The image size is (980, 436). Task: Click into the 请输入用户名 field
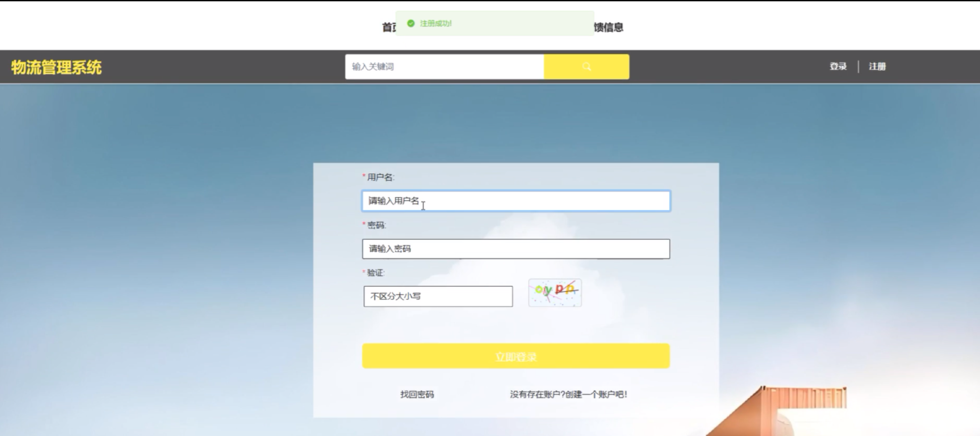(x=515, y=201)
